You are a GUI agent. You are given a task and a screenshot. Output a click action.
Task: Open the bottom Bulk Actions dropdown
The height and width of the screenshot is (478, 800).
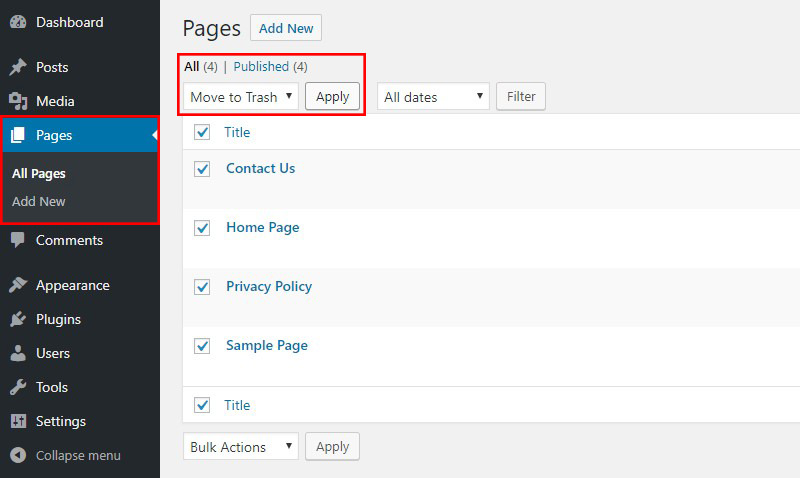[x=241, y=446]
